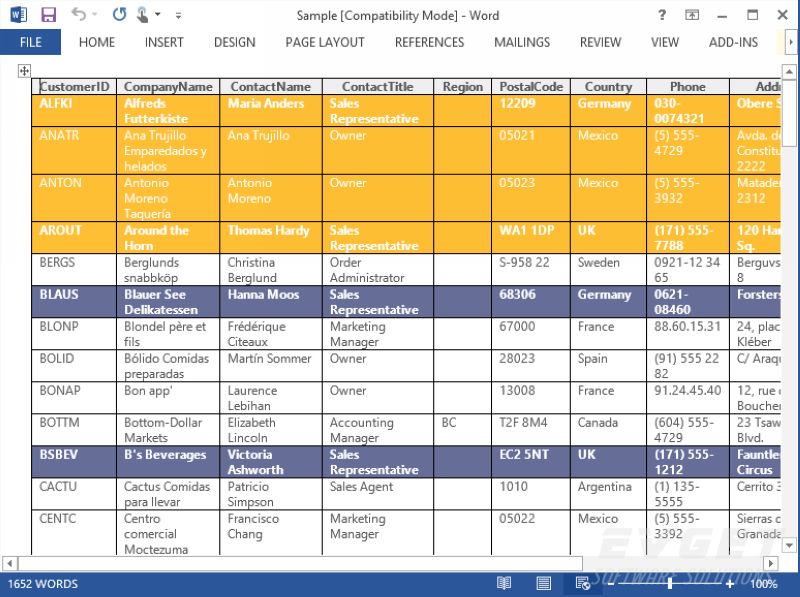The height and width of the screenshot is (597, 800).
Task: Click zoom in plus button
Action: click(x=730, y=584)
